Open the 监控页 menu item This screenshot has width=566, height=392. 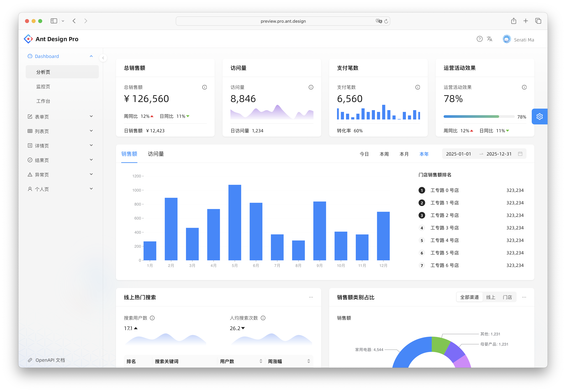click(43, 86)
